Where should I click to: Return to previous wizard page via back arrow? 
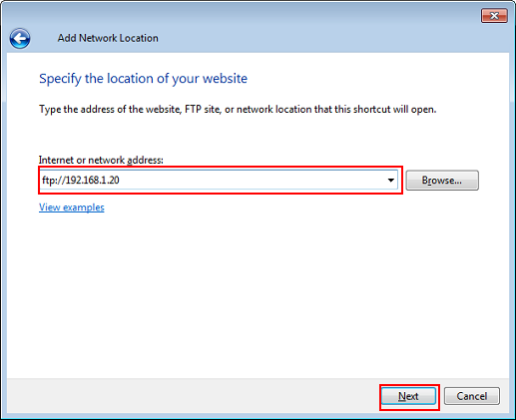point(20,38)
